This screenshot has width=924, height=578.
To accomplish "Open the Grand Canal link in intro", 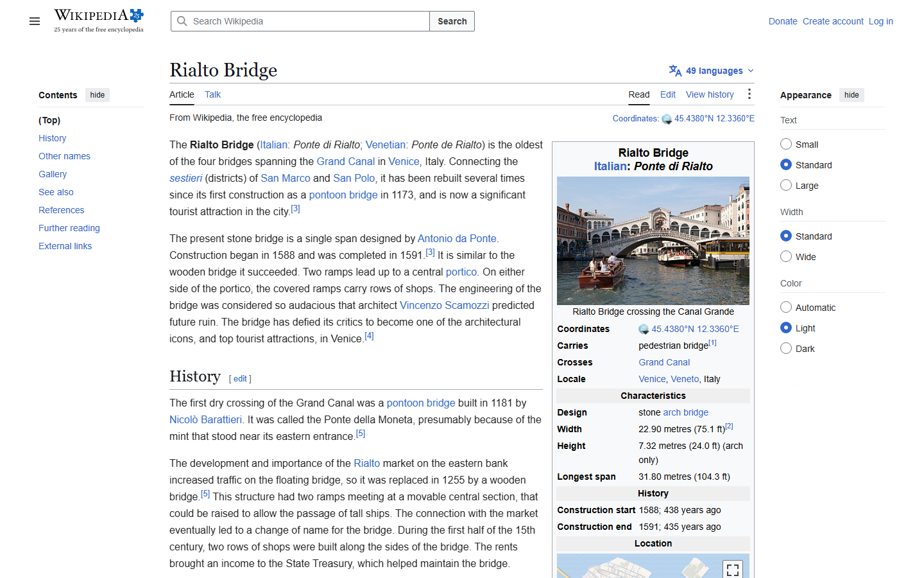I will (x=346, y=161).
